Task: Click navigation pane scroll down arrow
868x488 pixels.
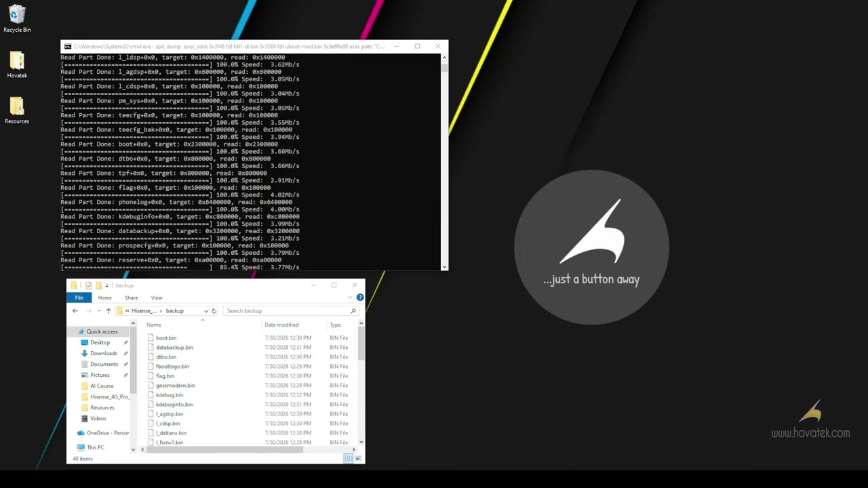Action: point(133,449)
